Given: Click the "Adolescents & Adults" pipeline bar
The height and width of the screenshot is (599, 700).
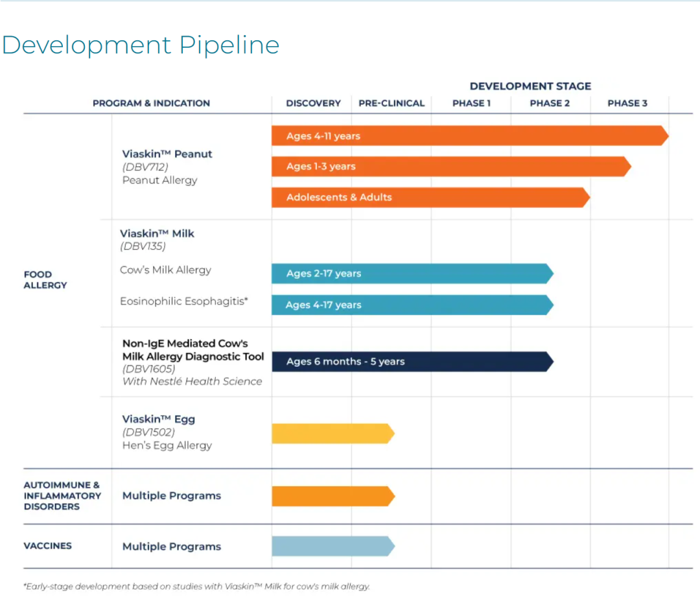Looking at the screenshot, I should (x=431, y=197).
